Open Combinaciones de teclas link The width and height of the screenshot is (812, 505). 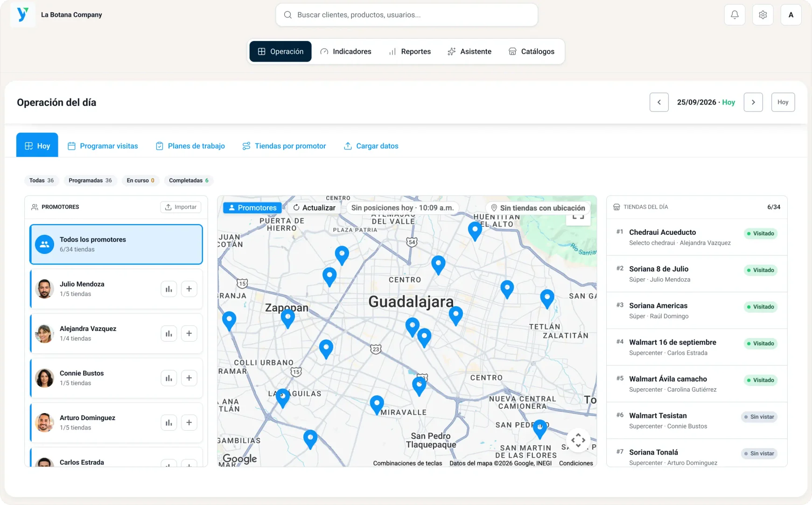pyautogui.click(x=407, y=463)
